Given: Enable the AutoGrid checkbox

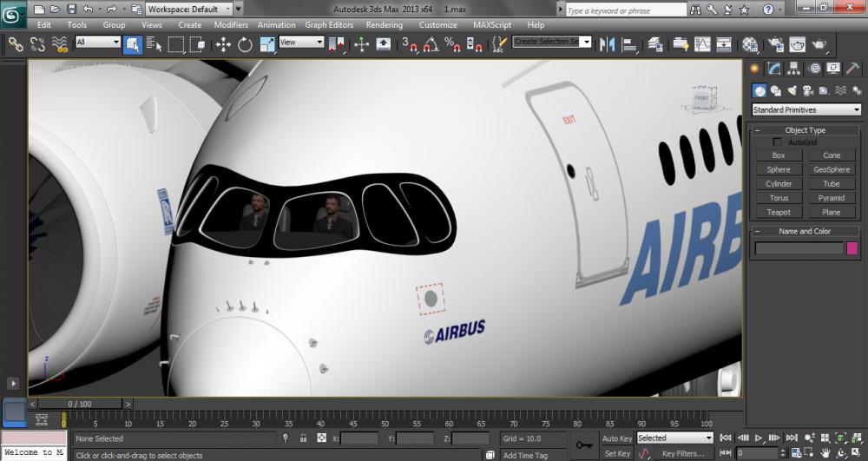Looking at the screenshot, I should tap(778, 142).
